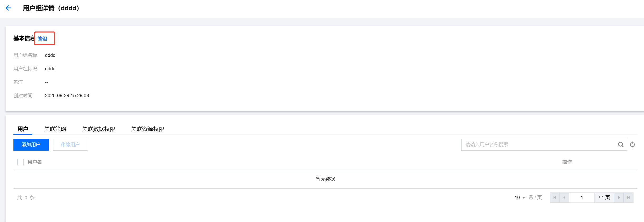Viewport: 644px width, 222px height.
Task: Open the 关联资源权限 tab
Action: 148,129
